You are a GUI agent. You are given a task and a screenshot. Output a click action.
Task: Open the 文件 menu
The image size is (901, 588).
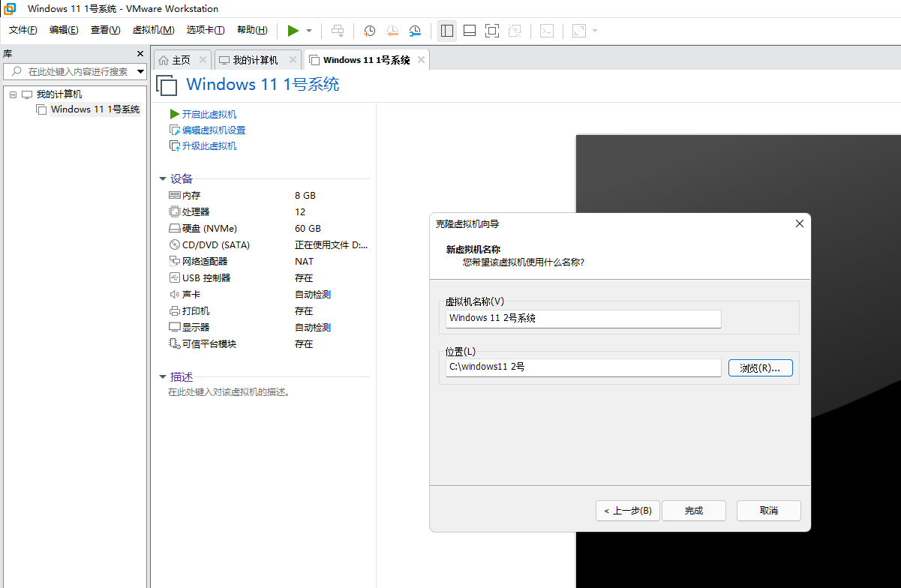pos(23,30)
